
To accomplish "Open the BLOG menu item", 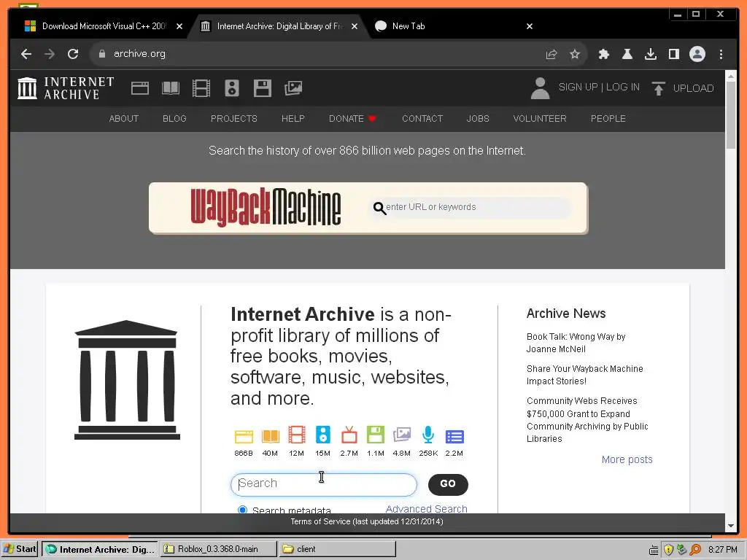I will point(174,119).
